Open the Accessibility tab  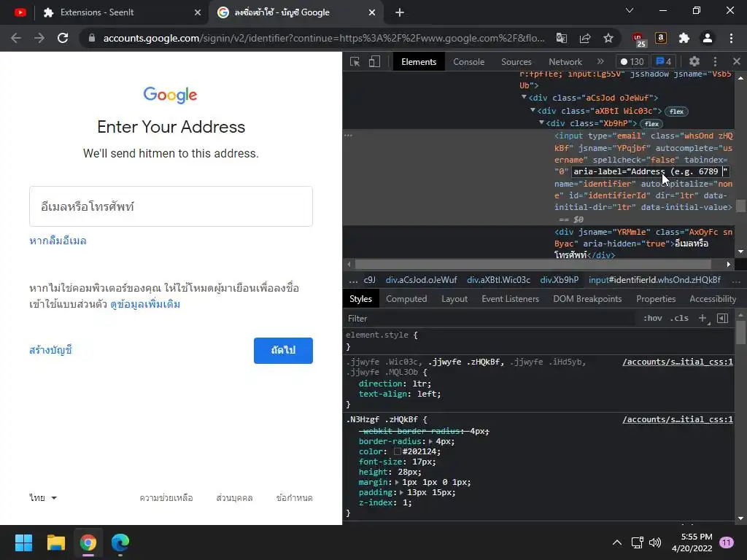click(x=712, y=299)
